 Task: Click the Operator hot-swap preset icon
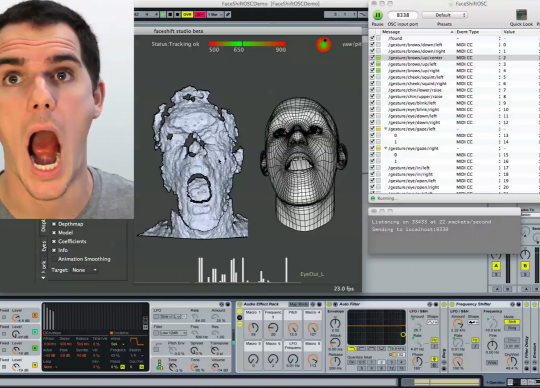pos(222,304)
